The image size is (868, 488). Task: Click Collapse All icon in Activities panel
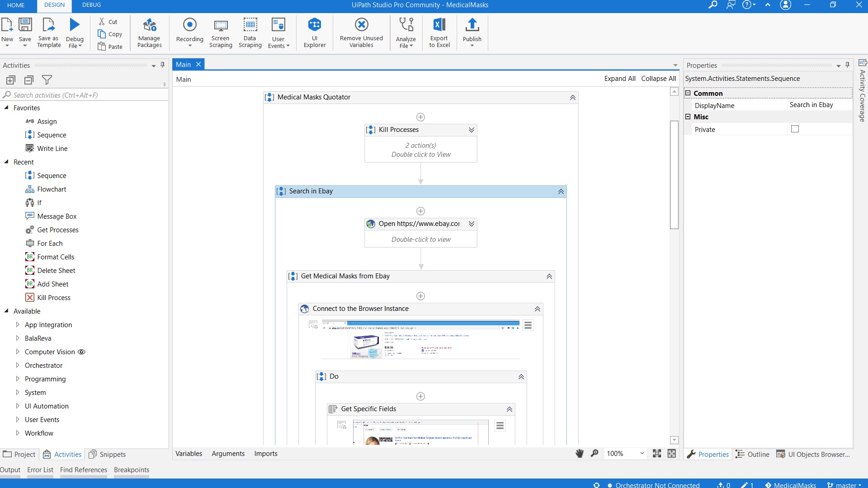[x=29, y=80]
